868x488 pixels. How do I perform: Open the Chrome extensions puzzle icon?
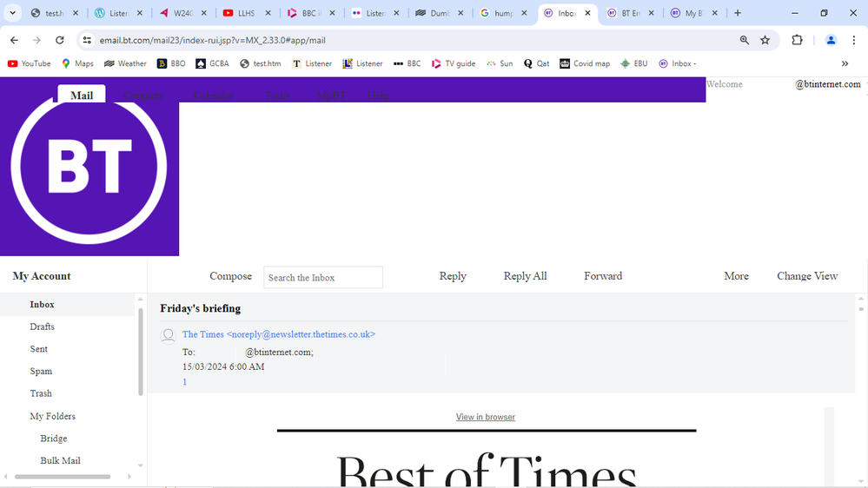(x=797, y=40)
